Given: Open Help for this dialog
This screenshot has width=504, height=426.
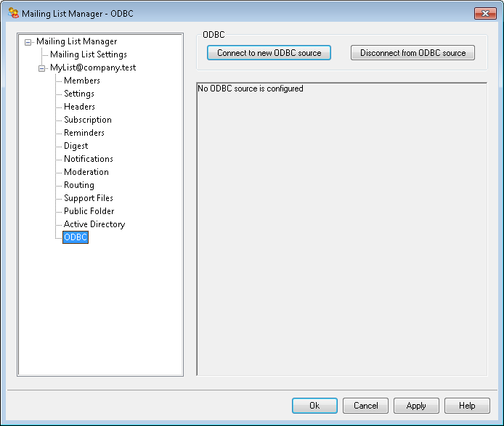Looking at the screenshot, I should [467, 406].
